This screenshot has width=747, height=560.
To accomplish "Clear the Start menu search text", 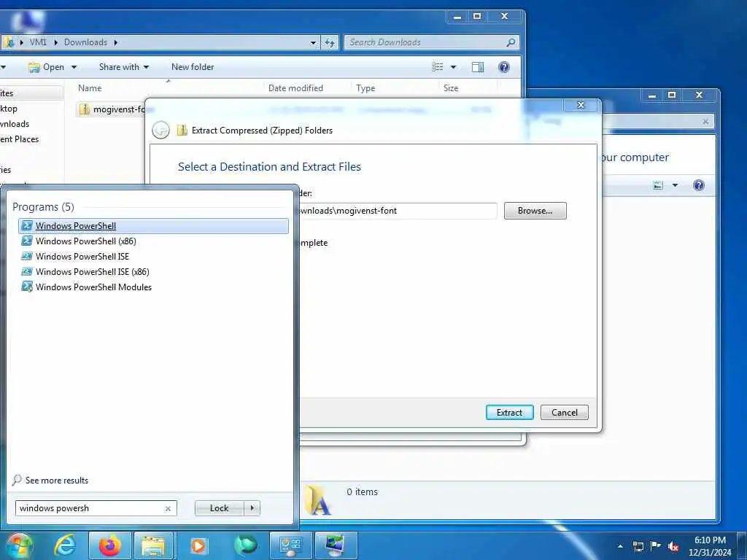I will coord(168,508).
